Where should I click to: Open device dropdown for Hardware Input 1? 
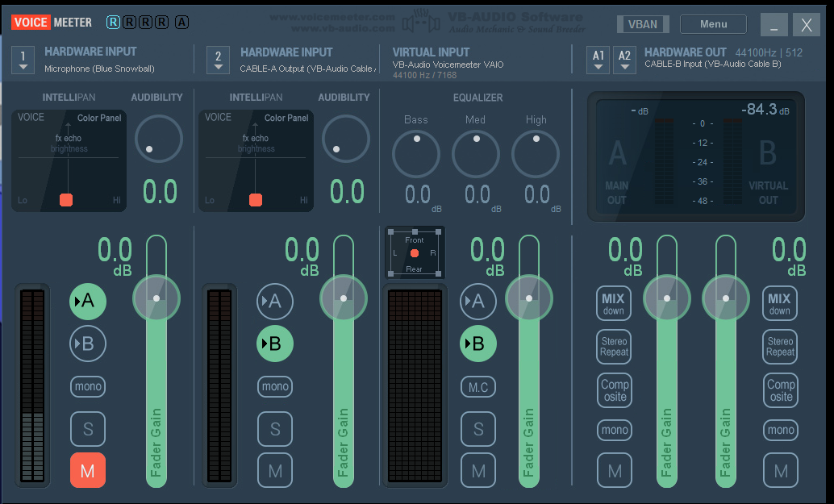[x=23, y=60]
